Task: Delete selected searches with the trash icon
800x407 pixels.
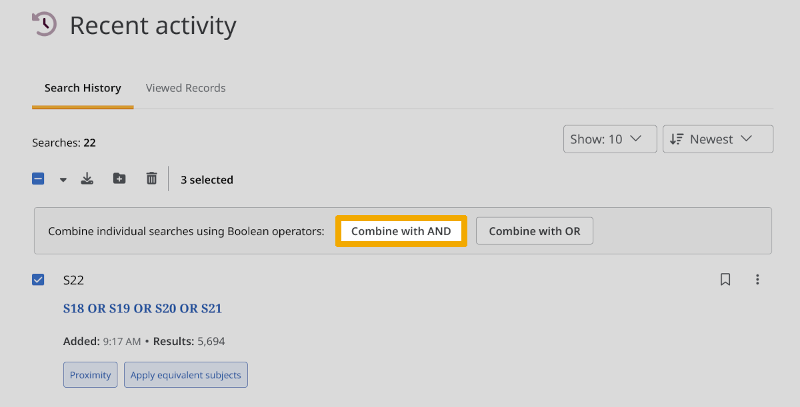Action: [151, 179]
